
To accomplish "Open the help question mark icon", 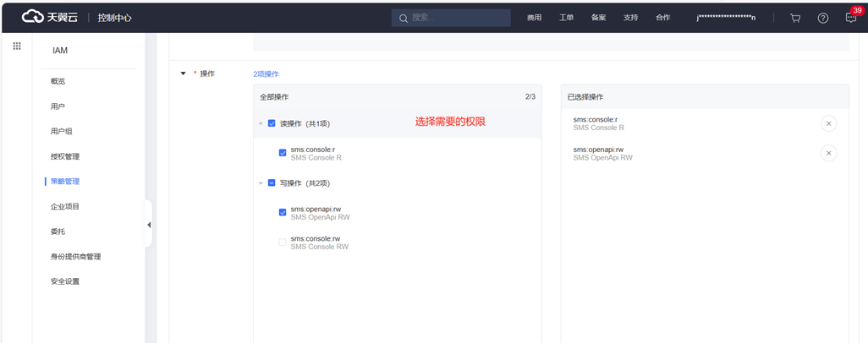I will tap(822, 18).
